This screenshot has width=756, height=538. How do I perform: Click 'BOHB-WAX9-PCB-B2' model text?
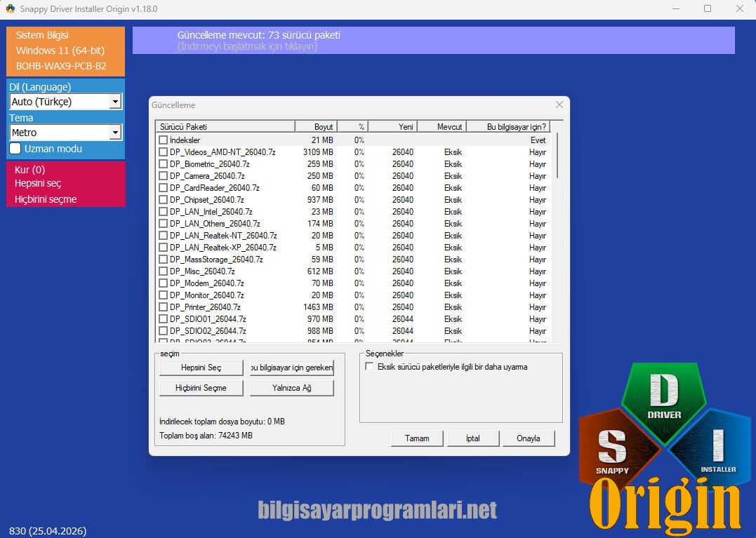(61, 66)
